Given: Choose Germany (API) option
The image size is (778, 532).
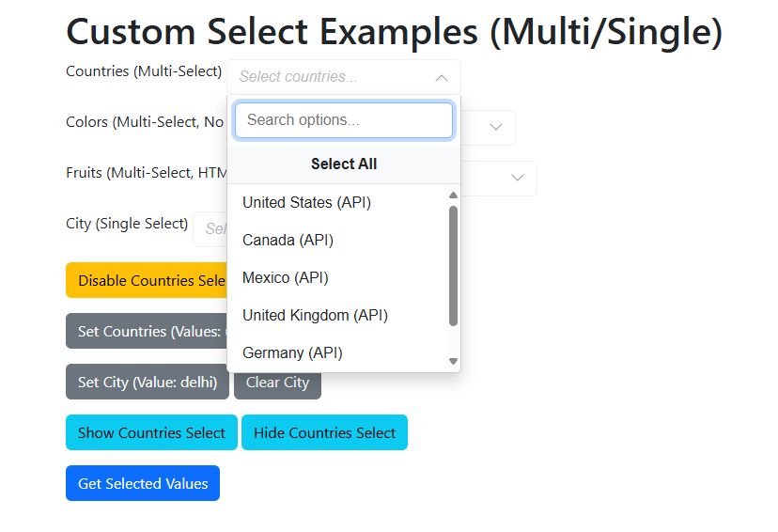Looking at the screenshot, I should pyautogui.click(x=337, y=352).
